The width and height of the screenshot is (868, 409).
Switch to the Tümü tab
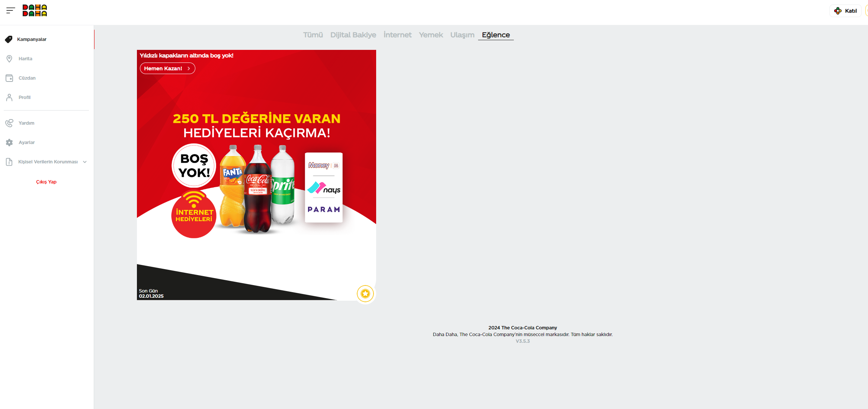[x=313, y=35]
